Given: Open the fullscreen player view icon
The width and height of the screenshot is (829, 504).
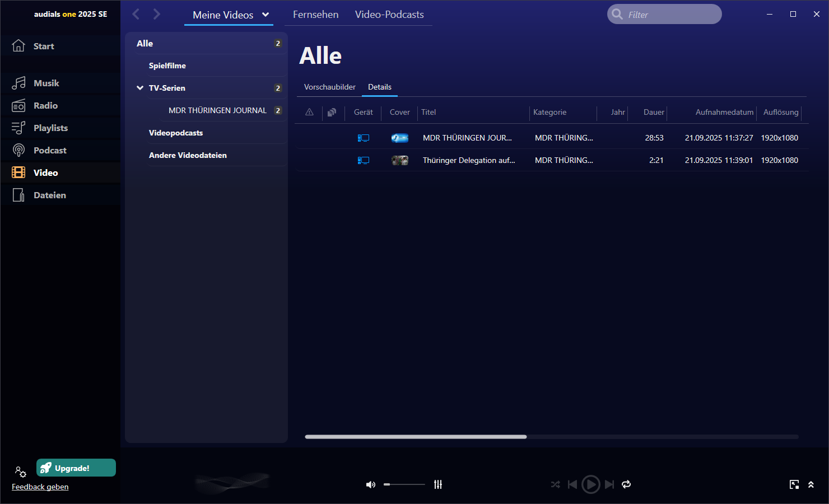Looking at the screenshot, I should point(794,484).
